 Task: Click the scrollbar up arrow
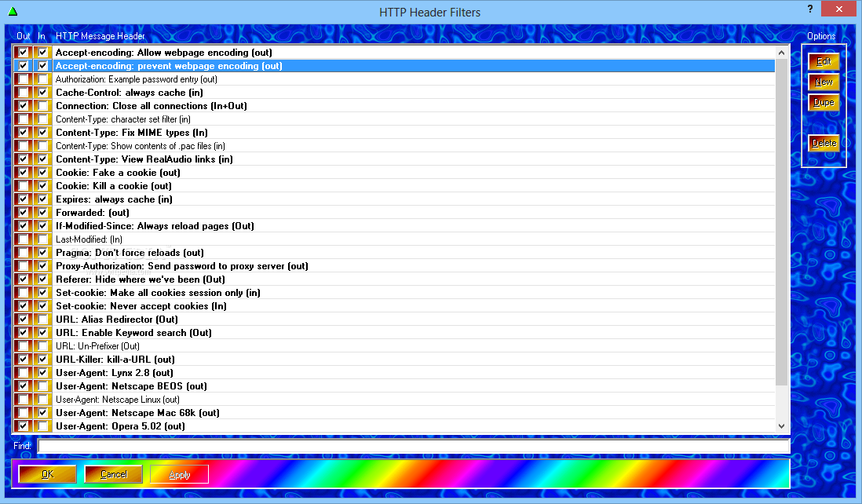(781, 53)
